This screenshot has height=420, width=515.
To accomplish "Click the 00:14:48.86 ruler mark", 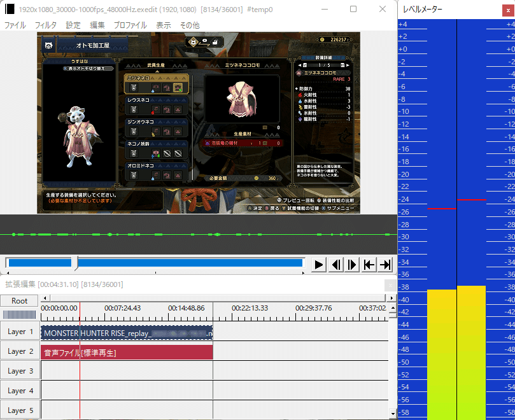I will point(187,309).
